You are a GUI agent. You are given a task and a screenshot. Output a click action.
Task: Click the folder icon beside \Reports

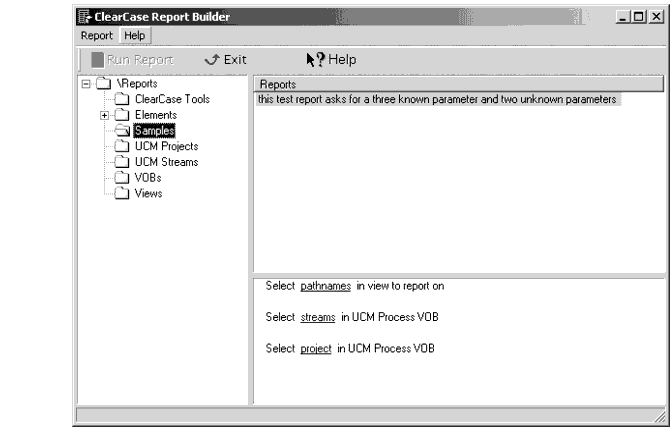pyautogui.click(x=104, y=84)
